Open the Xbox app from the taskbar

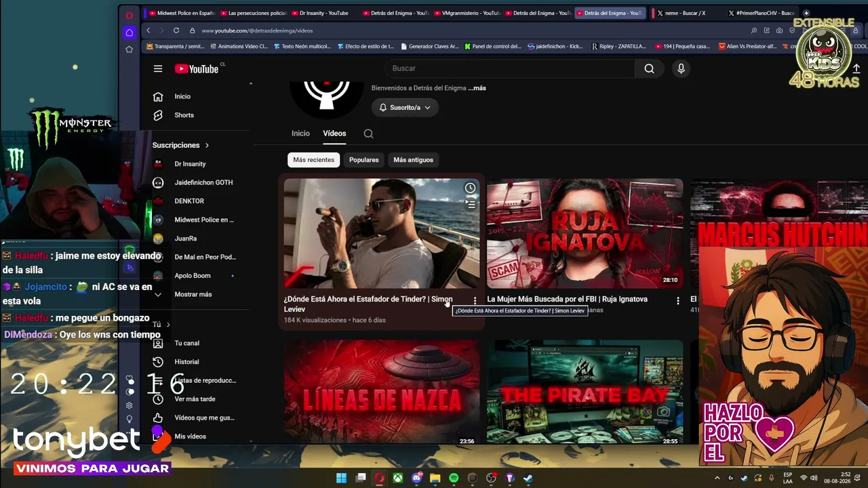click(x=398, y=478)
